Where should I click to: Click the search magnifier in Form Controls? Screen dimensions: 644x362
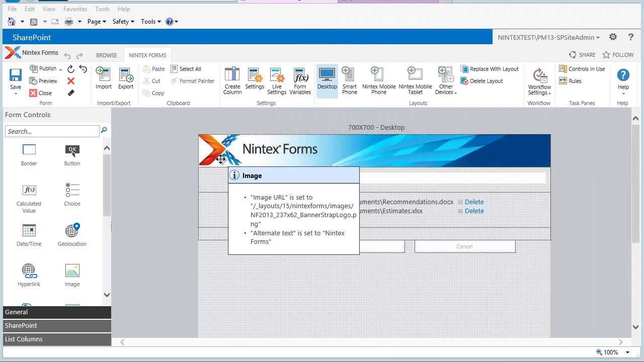pos(104,130)
